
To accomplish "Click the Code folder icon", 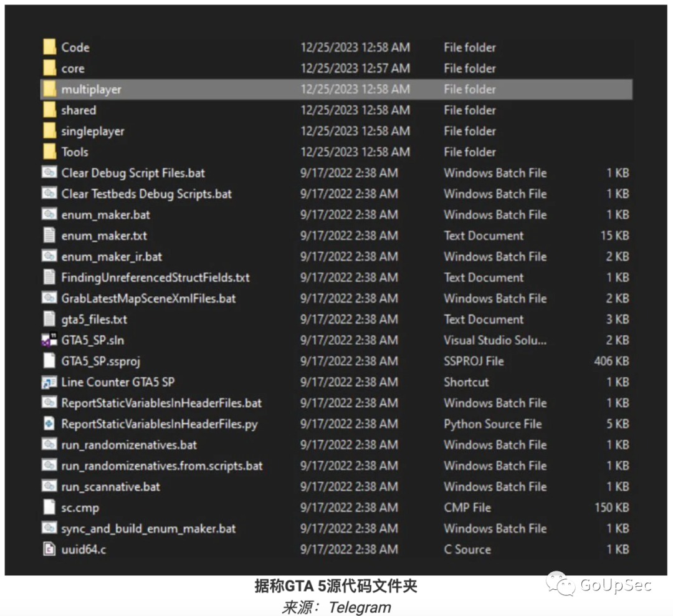I will click(x=50, y=47).
